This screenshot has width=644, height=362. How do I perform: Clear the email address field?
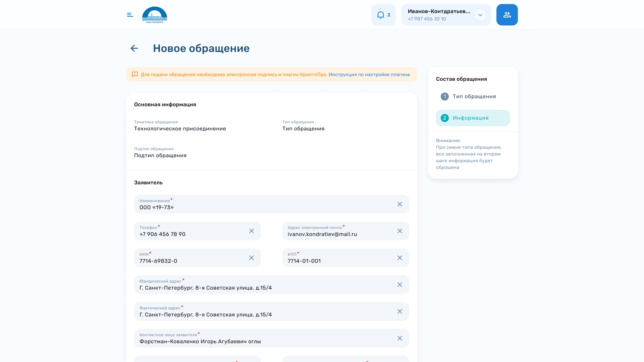399,231
